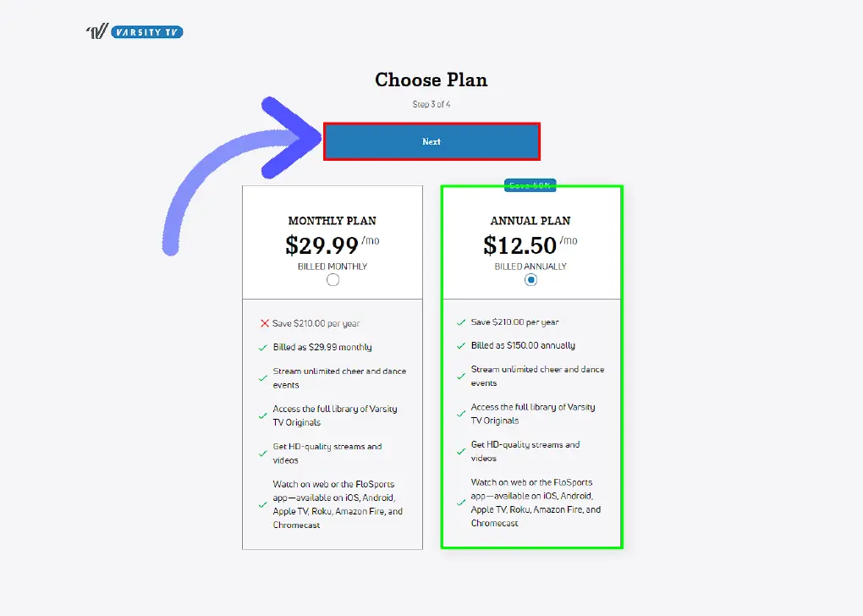Click the checkmark beside annual Varsity TV Originals feature
Screen dimensions: 863x616
[x=461, y=414]
